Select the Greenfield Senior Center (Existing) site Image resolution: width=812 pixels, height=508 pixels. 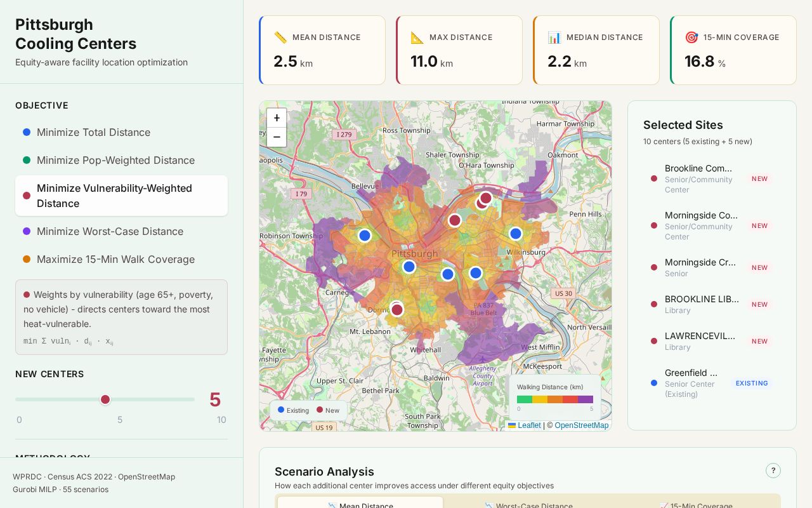tap(712, 383)
